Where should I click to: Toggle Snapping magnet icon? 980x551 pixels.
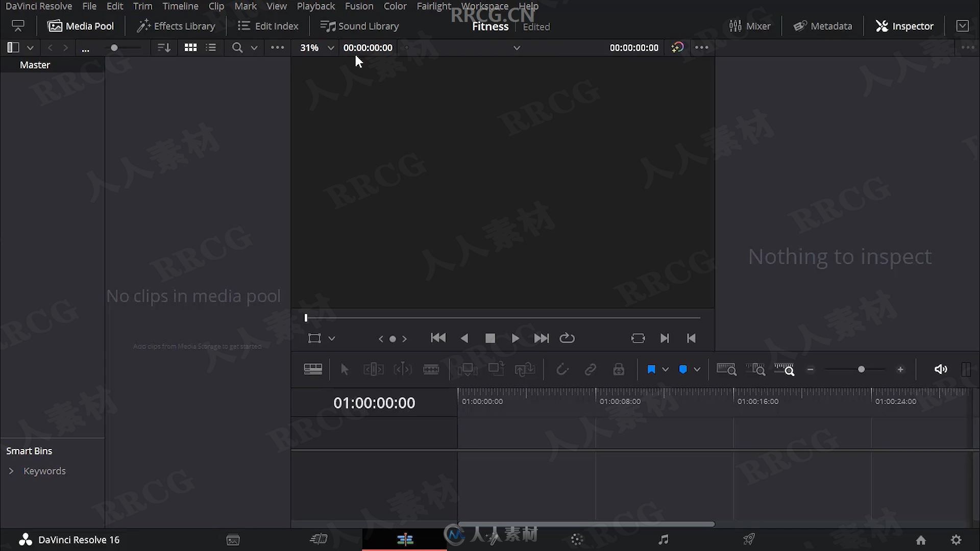(x=562, y=369)
